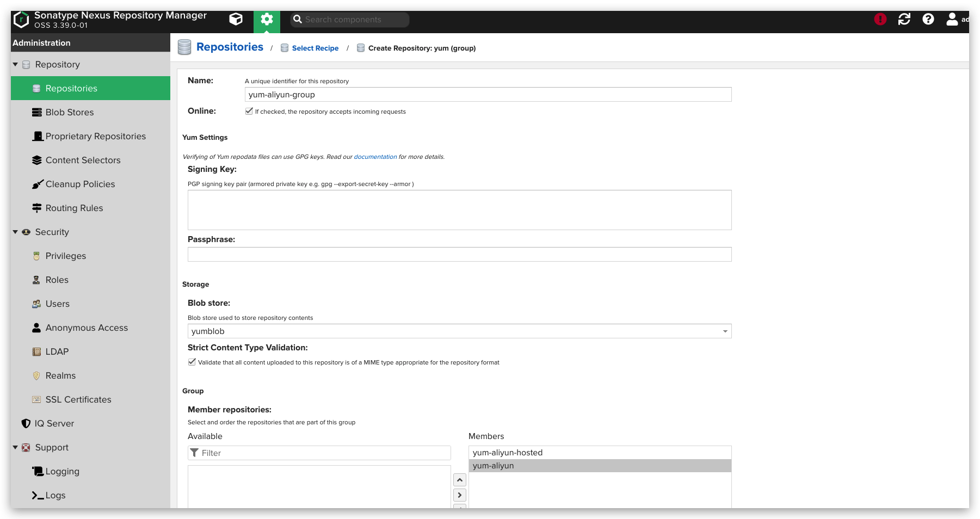This screenshot has width=980, height=519.
Task: Go to Cleanup Policies menu item
Action: coord(80,184)
